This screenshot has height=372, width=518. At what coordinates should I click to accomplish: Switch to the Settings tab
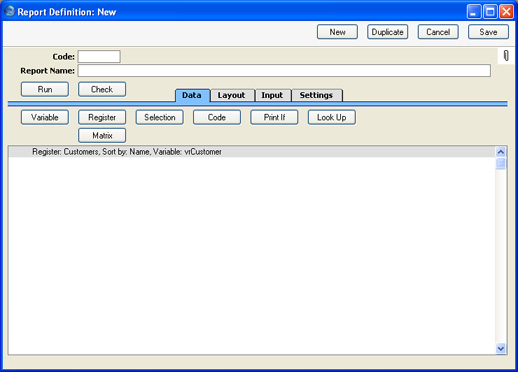point(316,95)
